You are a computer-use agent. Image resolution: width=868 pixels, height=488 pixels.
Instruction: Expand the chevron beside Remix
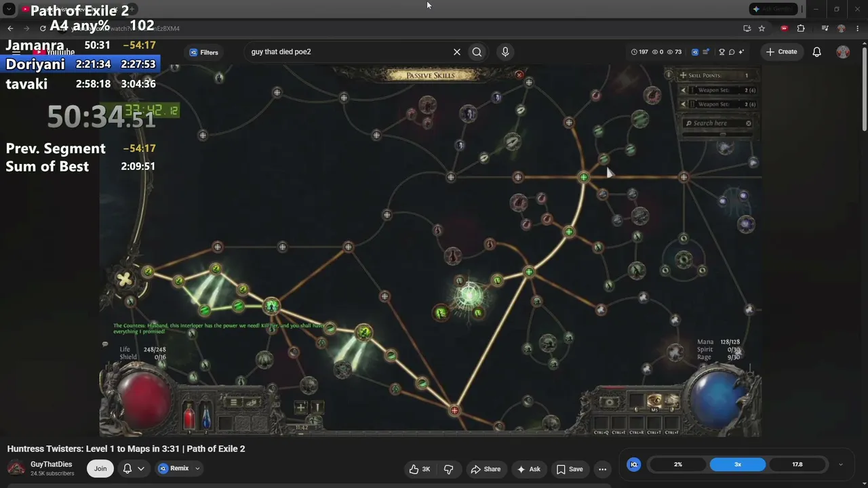click(x=198, y=468)
